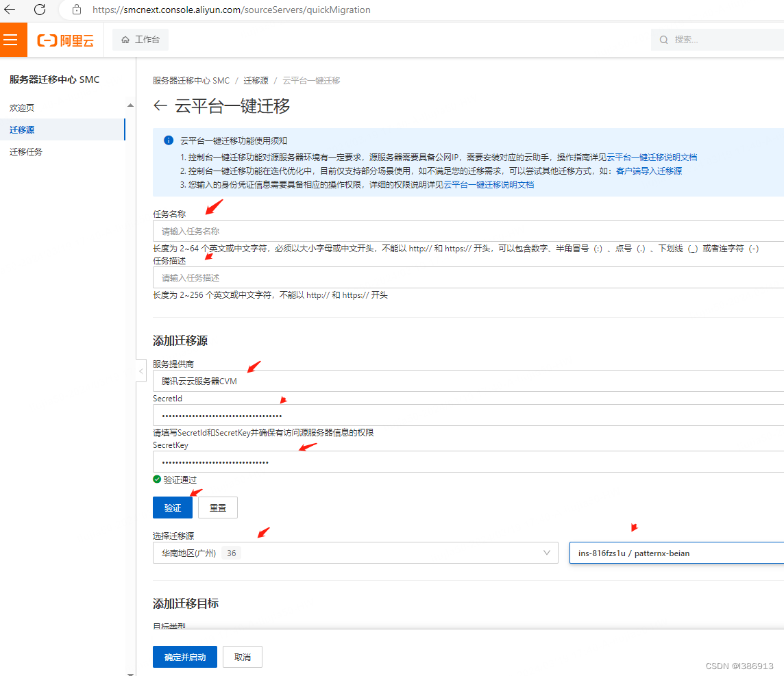Click the Aliyun logo
The image size is (784, 676).
66,40
